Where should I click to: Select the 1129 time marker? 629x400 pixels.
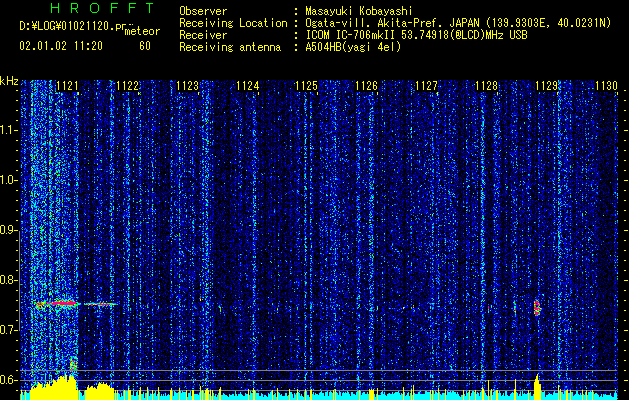coord(546,86)
